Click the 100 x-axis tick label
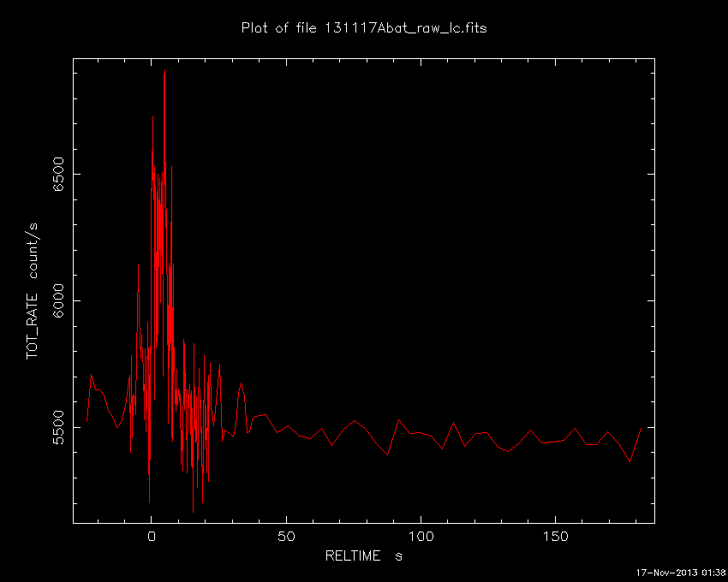 click(421, 537)
